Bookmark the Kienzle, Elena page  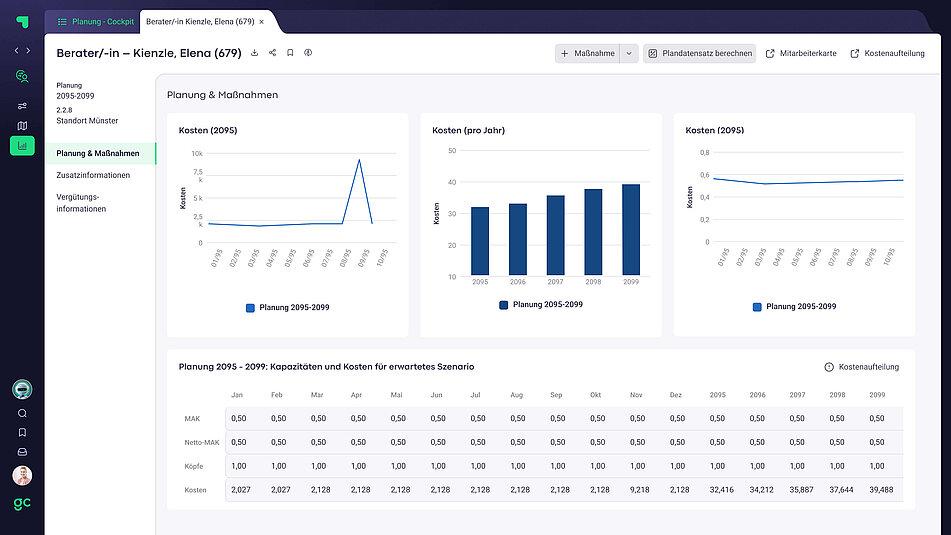pyautogui.click(x=290, y=53)
